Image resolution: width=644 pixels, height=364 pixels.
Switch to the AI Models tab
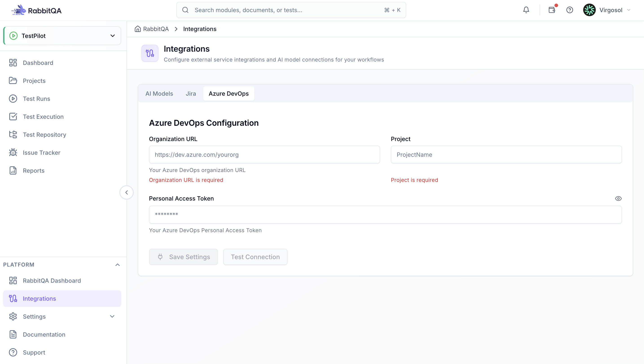pyautogui.click(x=159, y=94)
